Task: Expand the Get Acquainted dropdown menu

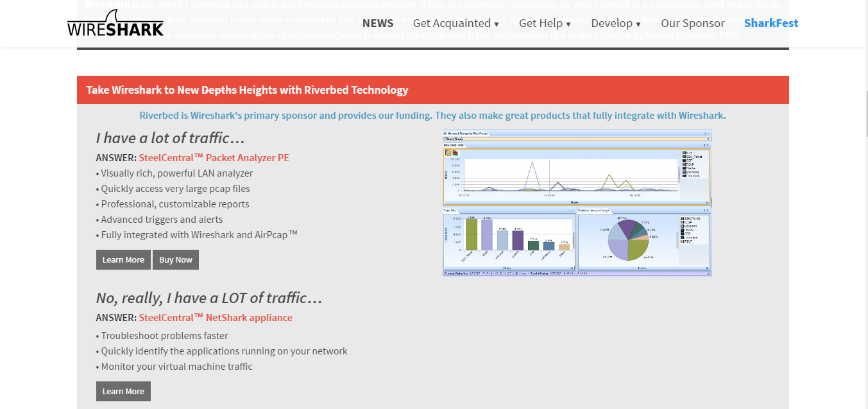Action: (456, 23)
